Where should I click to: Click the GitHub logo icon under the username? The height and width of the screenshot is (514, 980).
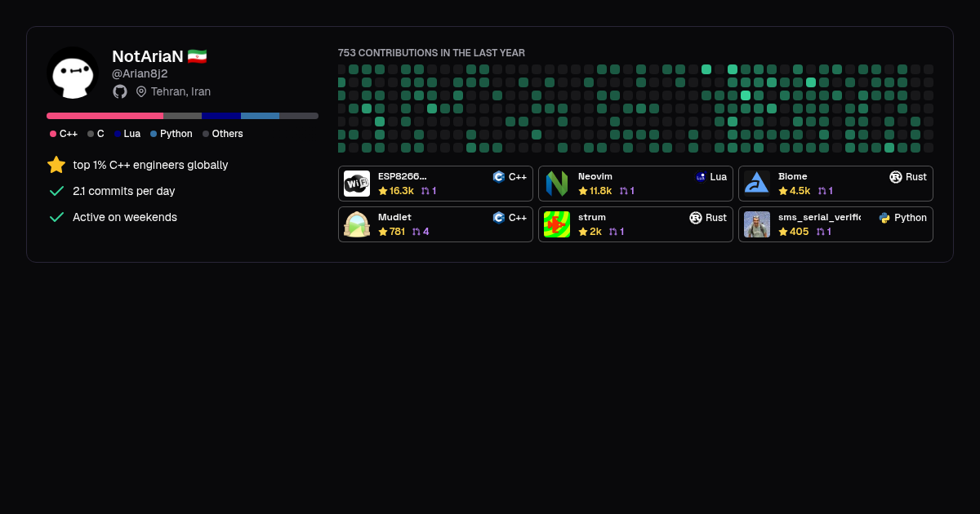click(x=120, y=91)
